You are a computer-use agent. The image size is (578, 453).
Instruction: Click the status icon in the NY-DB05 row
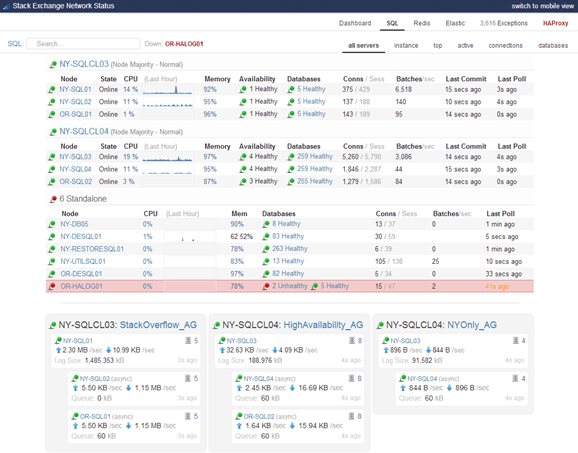[x=52, y=224]
